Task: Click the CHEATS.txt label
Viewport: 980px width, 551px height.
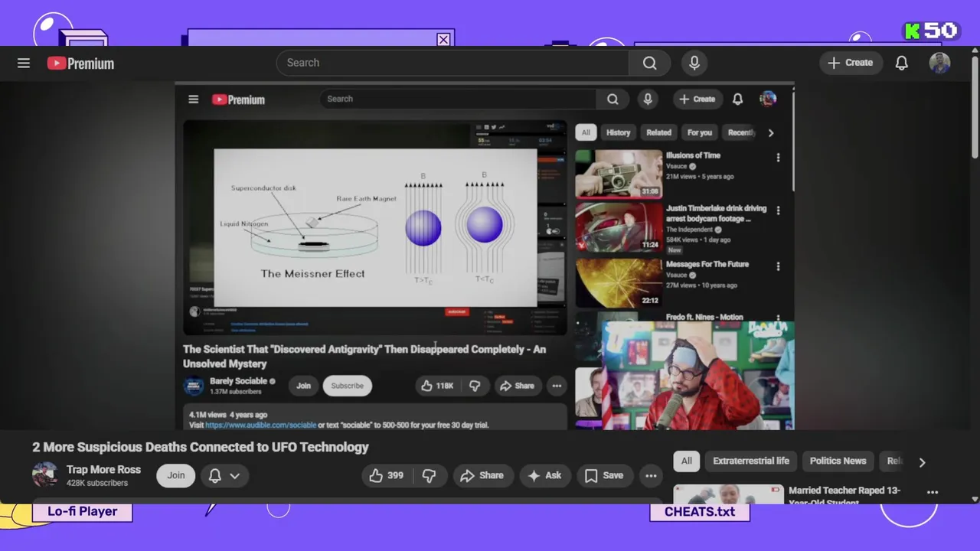Action: pyautogui.click(x=700, y=512)
